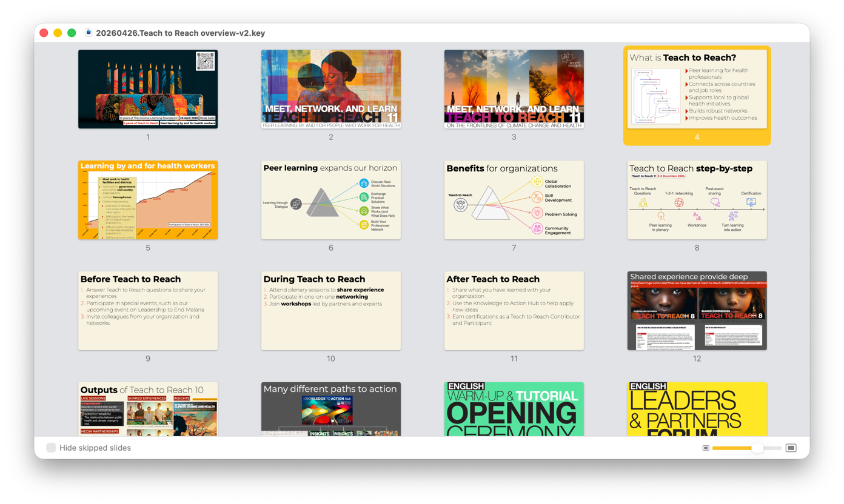Pick the 'Learning by and for health workers' slide
The width and height of the screenshot is (844, 504).
pos(148,200)
